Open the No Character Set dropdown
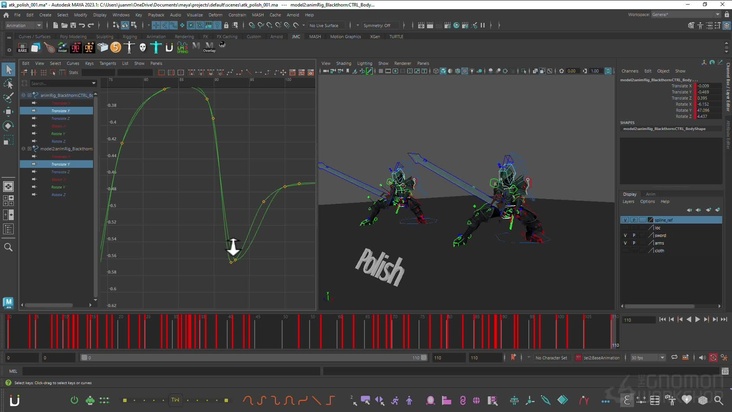 pos(550,357)
